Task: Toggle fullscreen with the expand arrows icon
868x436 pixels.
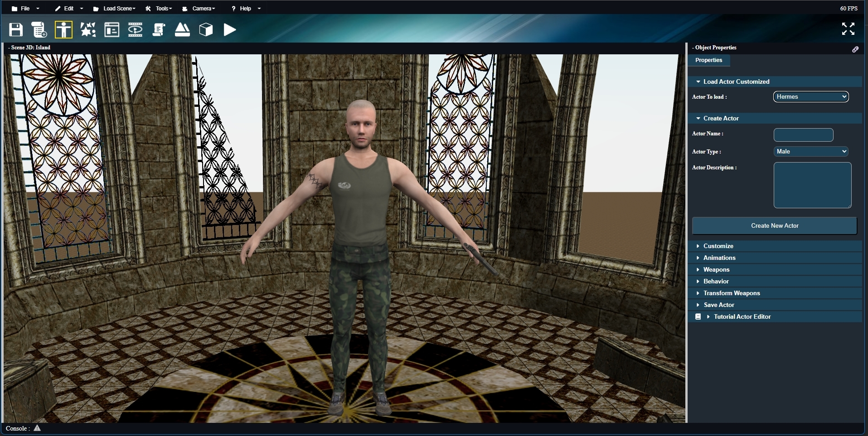Action: pos(848,29)
